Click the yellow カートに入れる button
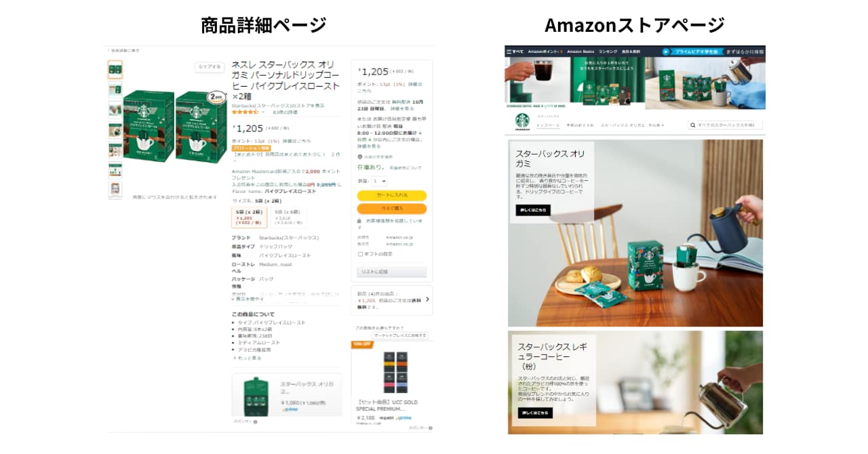 (x=392, y=195)
